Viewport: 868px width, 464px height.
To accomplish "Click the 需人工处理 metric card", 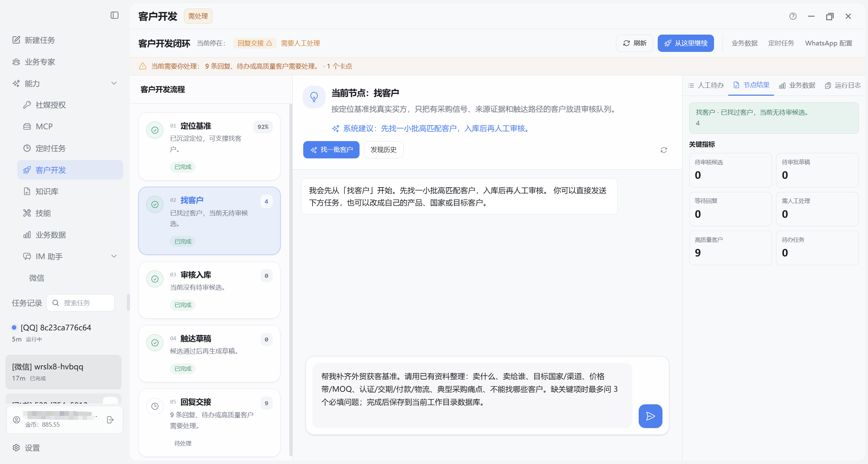I will (x=817, y=209).
